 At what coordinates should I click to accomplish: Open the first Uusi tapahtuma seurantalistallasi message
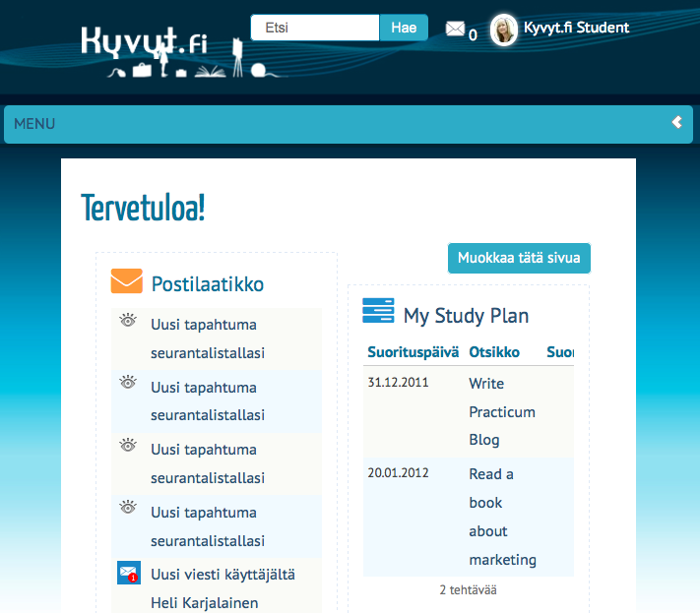tap(208, 338)
